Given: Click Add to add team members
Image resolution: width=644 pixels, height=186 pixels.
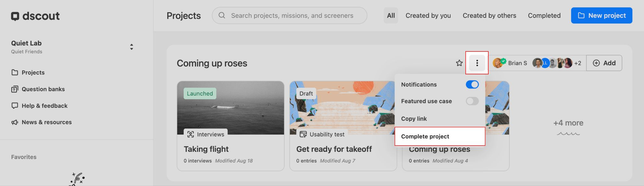Looking at the screenshot, I should click(x=604, y=63).
